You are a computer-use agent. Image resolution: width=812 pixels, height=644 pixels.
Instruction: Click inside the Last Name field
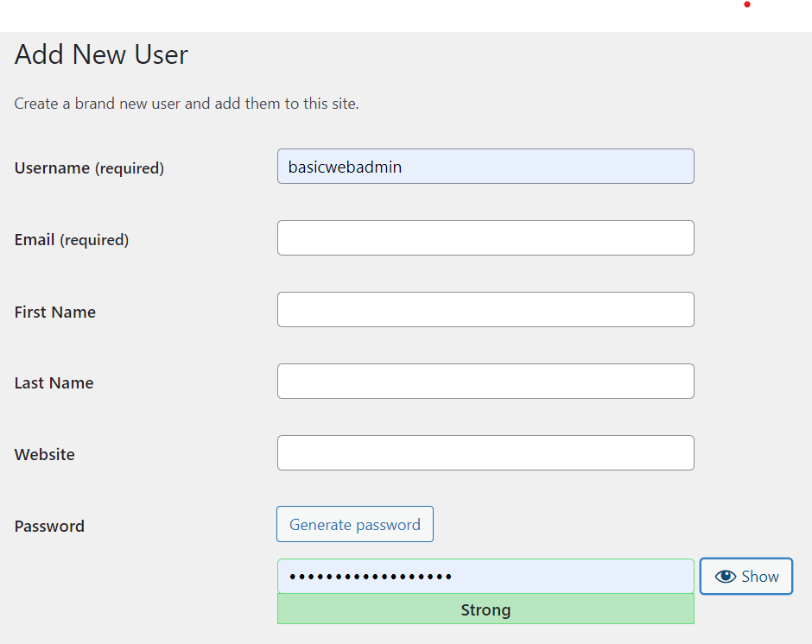(x=485, y=381)
